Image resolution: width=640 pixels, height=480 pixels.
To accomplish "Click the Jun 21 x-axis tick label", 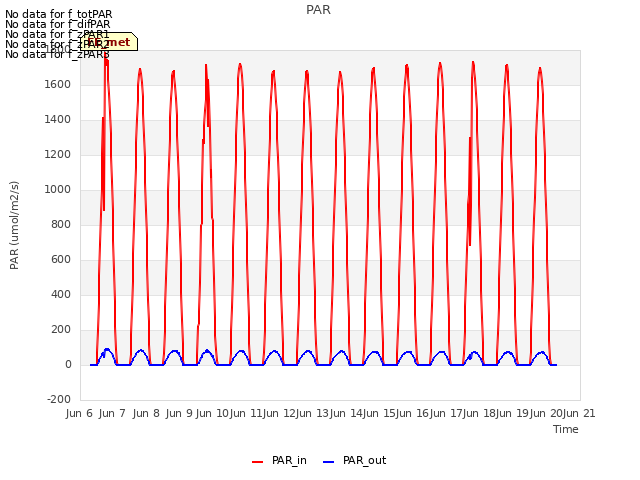I will coord(579,413).
